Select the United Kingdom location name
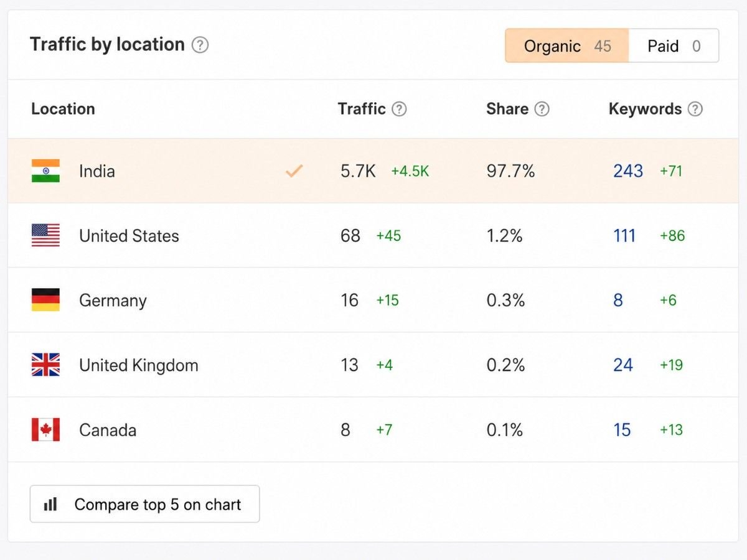This screenshot has width=747, height=560. point(139,365)
